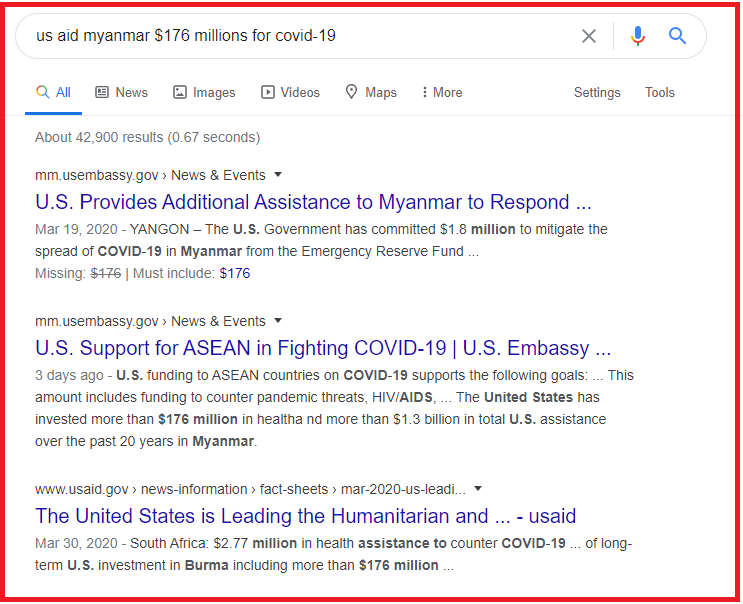Open 'The United States is Leading the Humanitarian' result
Screen dimensions: 743x604
coord(306,516)
